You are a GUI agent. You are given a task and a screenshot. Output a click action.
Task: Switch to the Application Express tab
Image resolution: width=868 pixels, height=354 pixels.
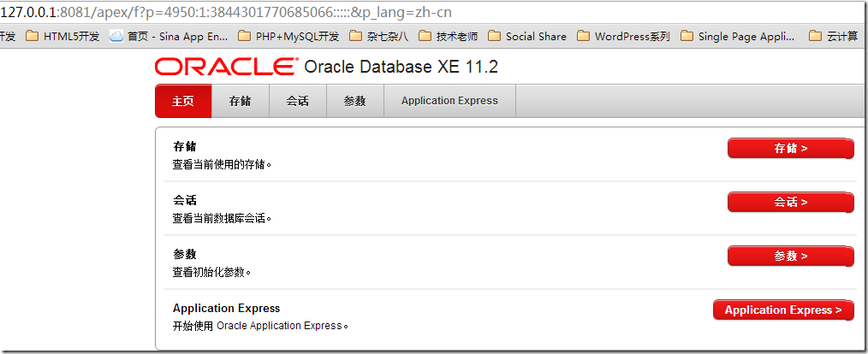coord(449,101)
